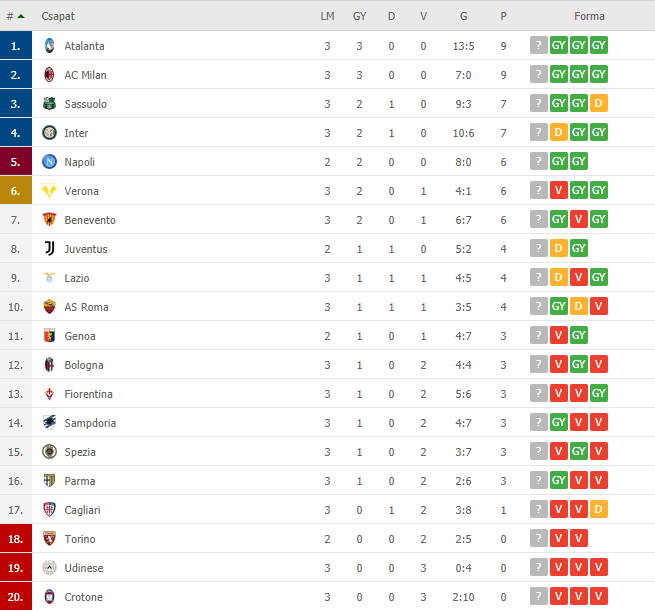Click Cagliari's orange D form badge
The height and width of the screenshot is (610, 655).
point(599,509)
